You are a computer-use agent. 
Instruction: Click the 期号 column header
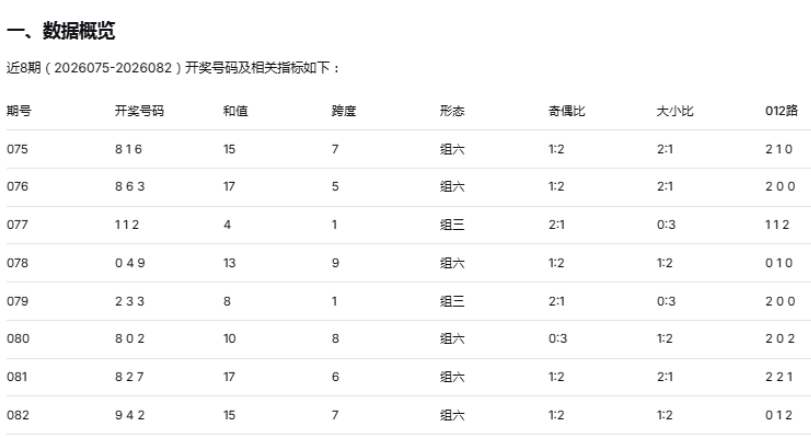[x=18, y=110]
